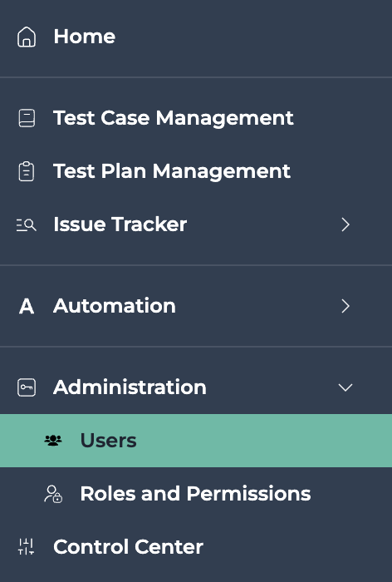Open Roles and Permissions settings
Screen dimensions: 392x582
[196, 494]
